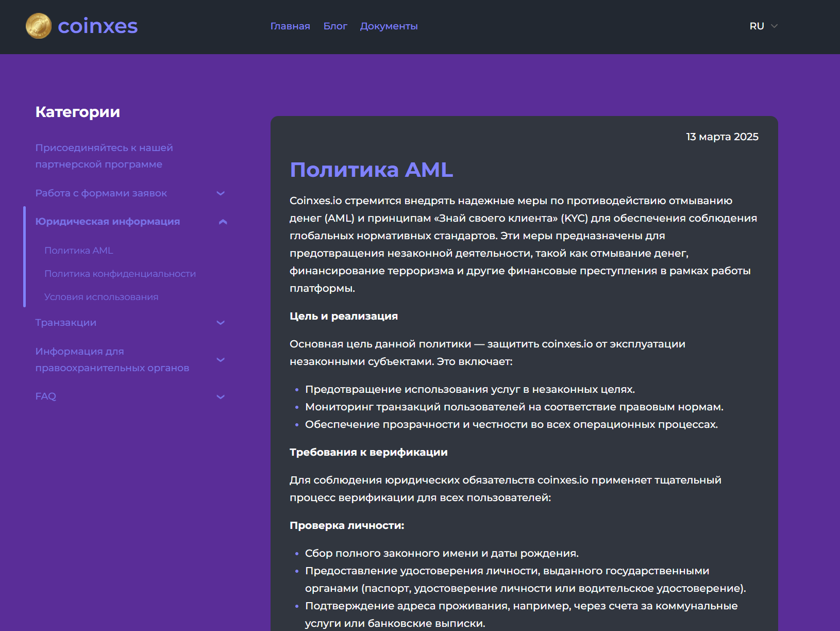Image resolution: width=840 pixels, height=631 pixels.
Task: Open the RU language dropdown
Action: pos(763,26)
